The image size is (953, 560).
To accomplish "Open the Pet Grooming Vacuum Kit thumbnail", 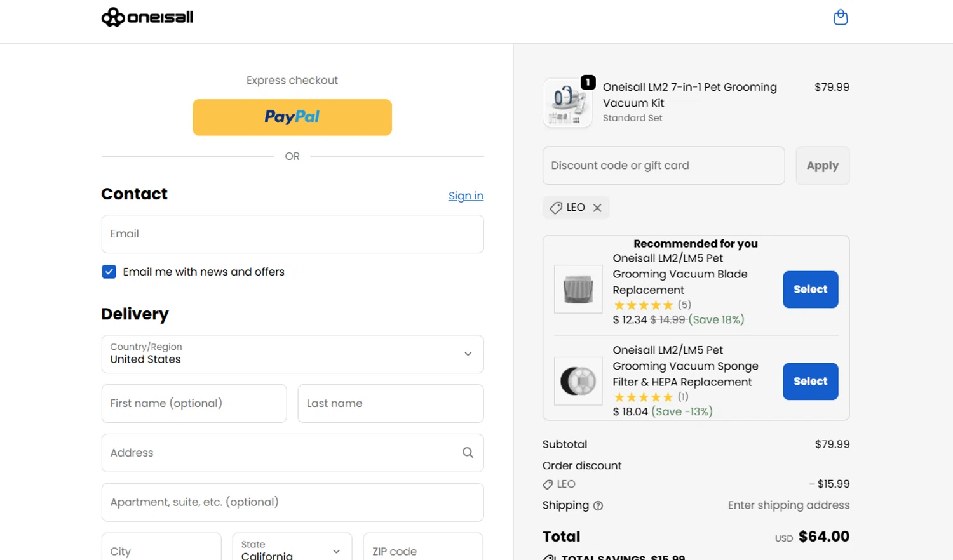I will coord(567,103).
